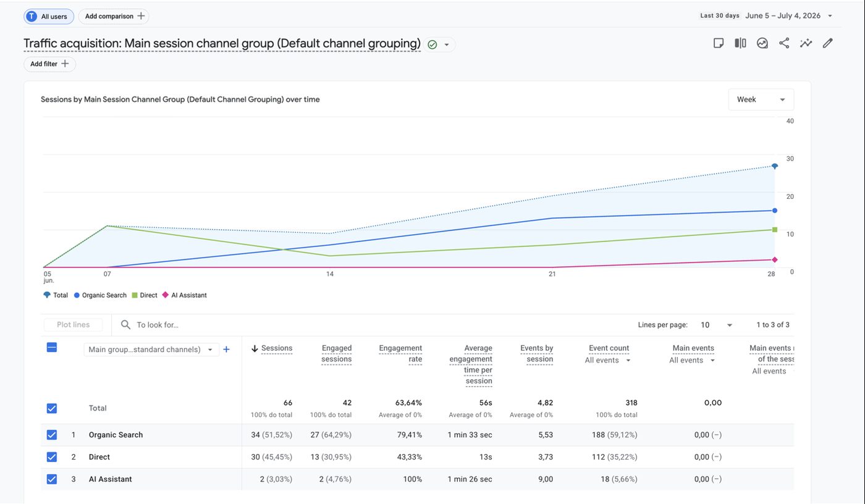Screen dimensions: 865x504
Task: Click the Organic Search row label
Action: coord(116,435)
